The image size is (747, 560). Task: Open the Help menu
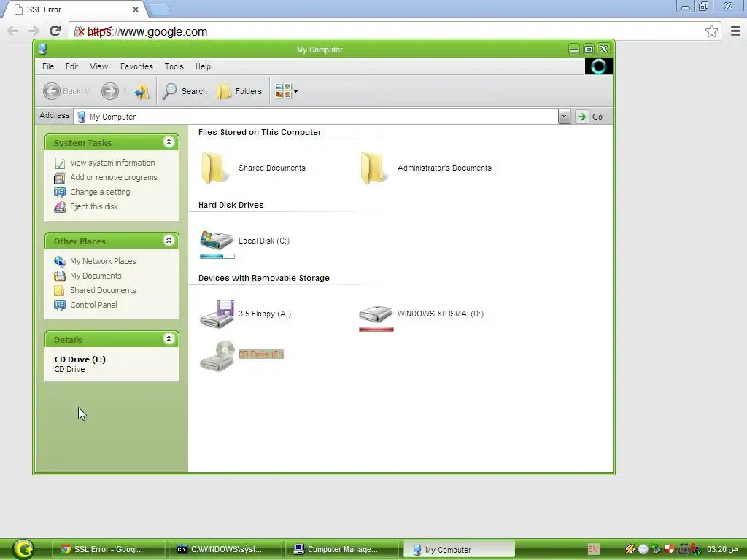tap(203, 66)
